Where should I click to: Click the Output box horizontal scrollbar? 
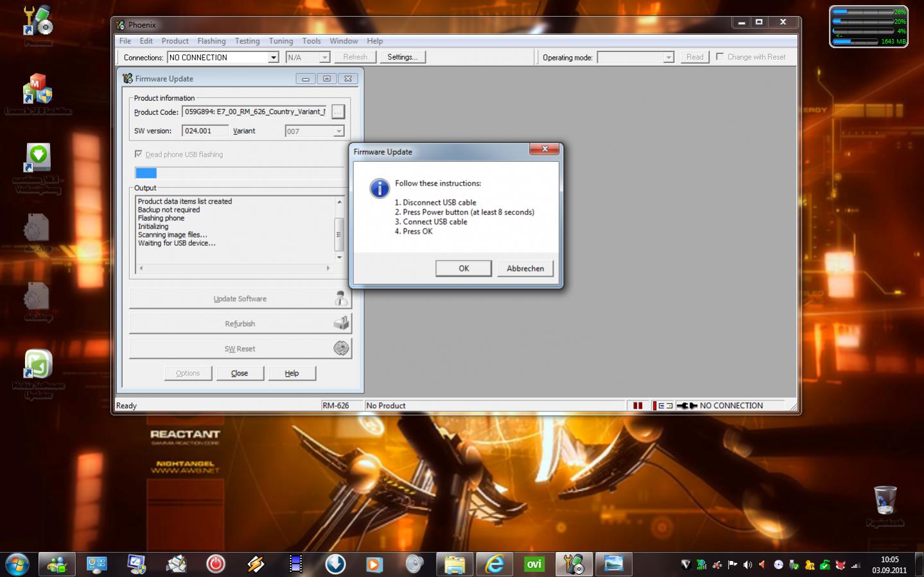point(234,268)
